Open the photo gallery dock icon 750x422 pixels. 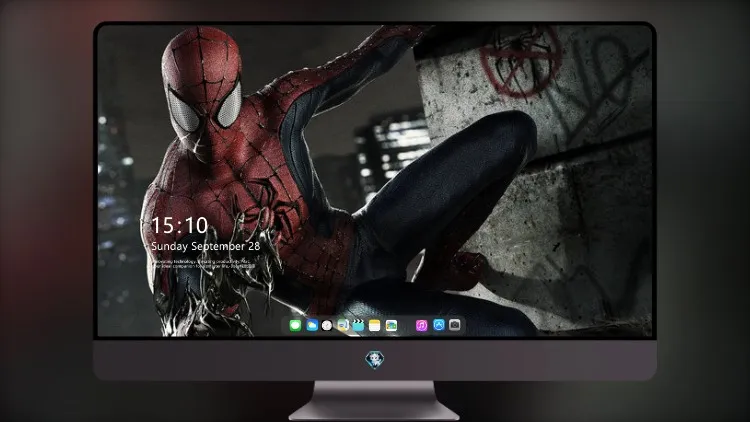391,325
